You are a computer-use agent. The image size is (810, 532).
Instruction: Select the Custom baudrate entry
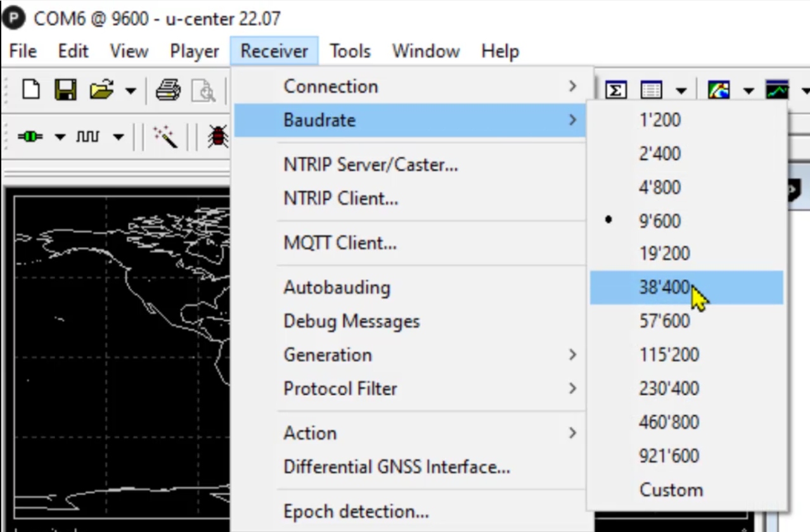[x=671, y=489]
